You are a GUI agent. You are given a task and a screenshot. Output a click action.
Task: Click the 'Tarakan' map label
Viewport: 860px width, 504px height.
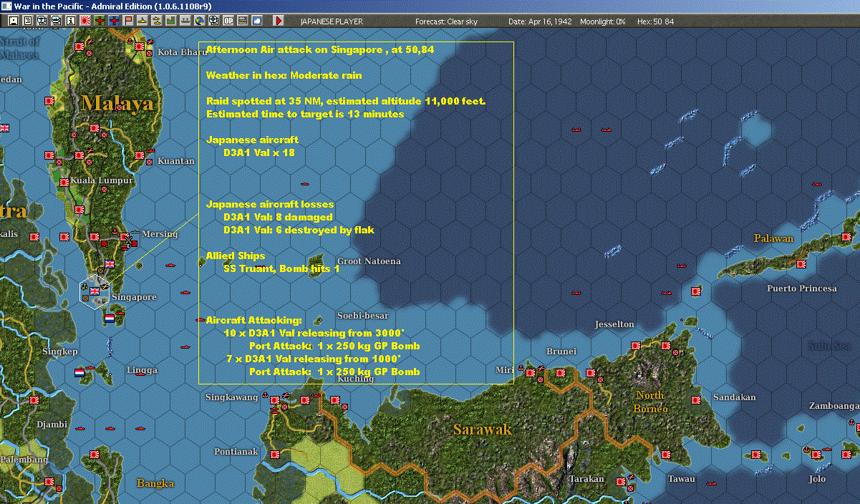coord(586,479)
